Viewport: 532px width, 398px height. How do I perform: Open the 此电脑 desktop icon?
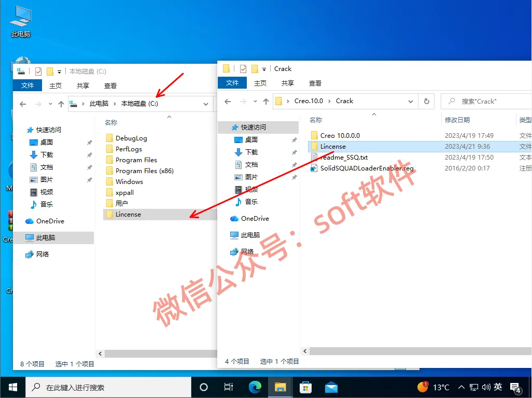click(x=21, y=21)
